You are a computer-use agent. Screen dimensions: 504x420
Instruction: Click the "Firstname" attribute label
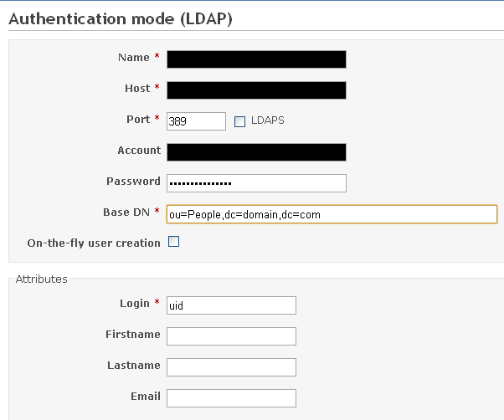click(132, 335)
